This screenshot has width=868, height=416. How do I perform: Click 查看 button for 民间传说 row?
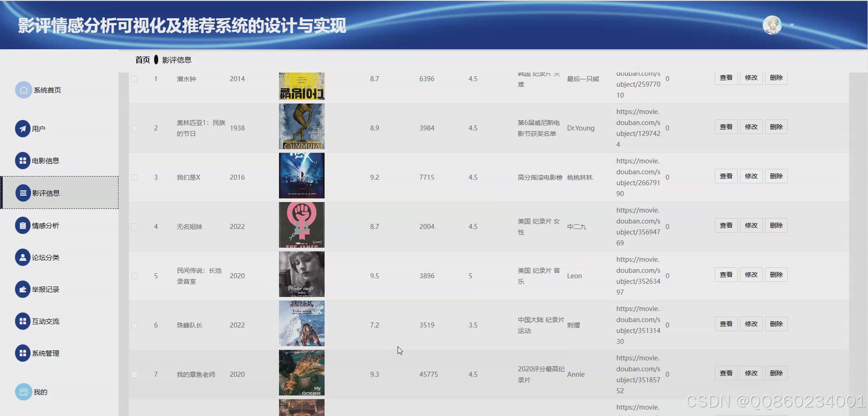coord(726,275)
